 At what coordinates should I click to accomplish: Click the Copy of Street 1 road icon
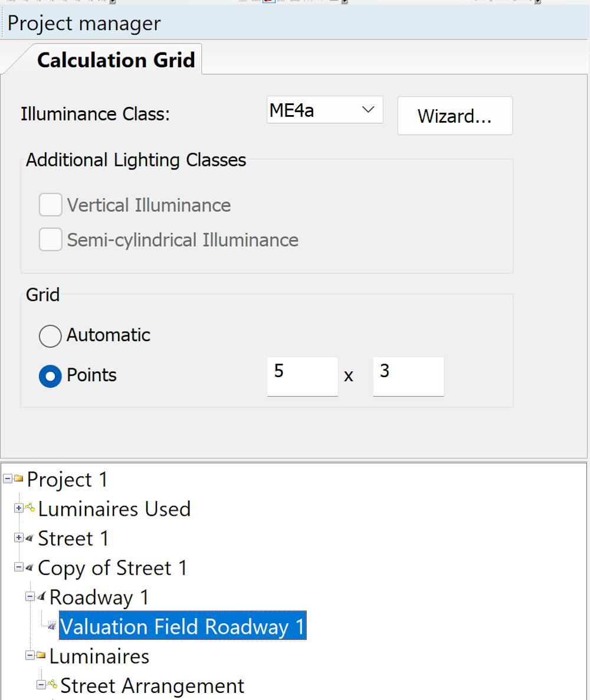[31, 568]
